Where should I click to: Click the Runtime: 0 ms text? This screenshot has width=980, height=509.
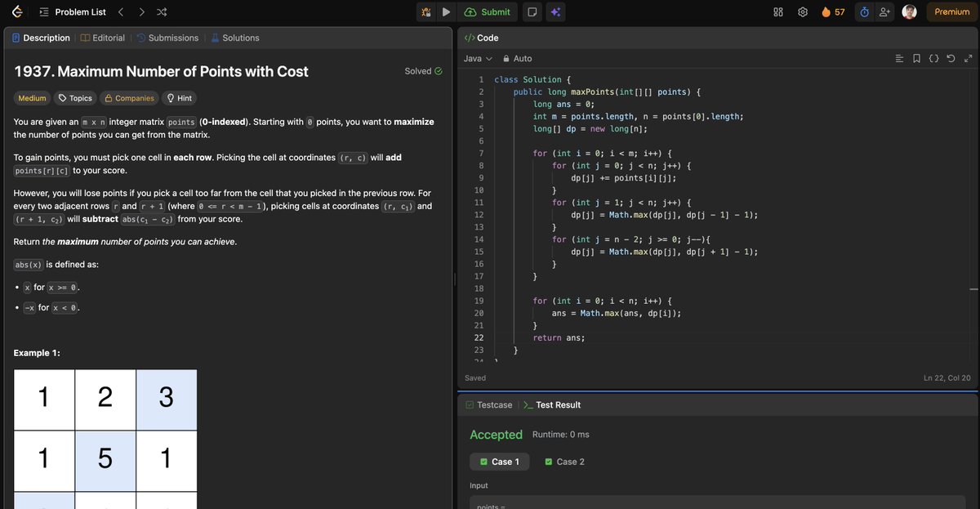pyautogui.click(x=560, y=435)
